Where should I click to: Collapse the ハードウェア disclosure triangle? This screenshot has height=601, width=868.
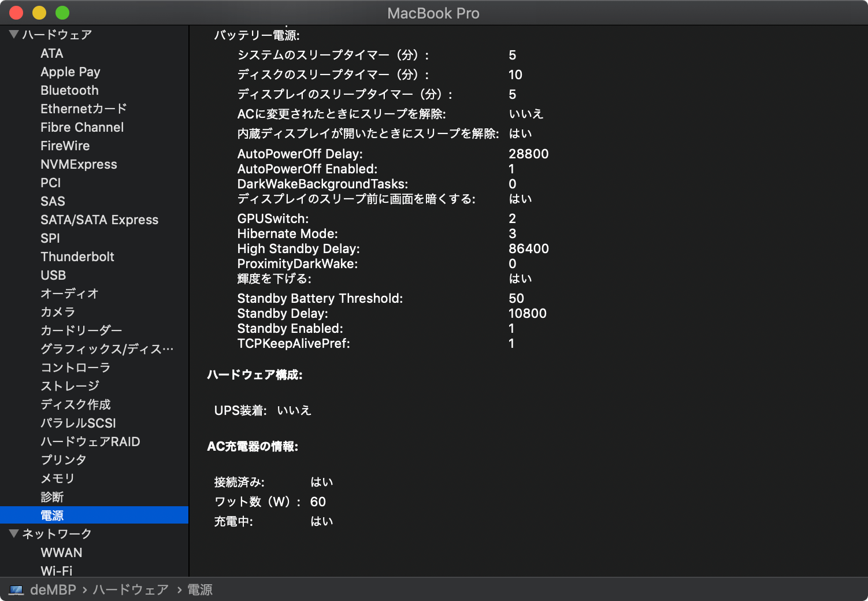point(14,35)
